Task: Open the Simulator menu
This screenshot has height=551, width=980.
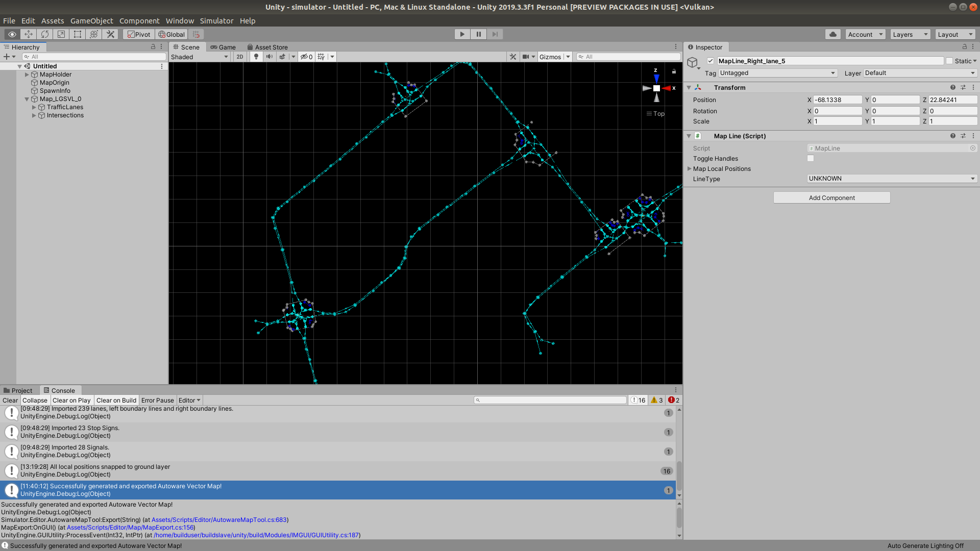Action: coord(216,21)
